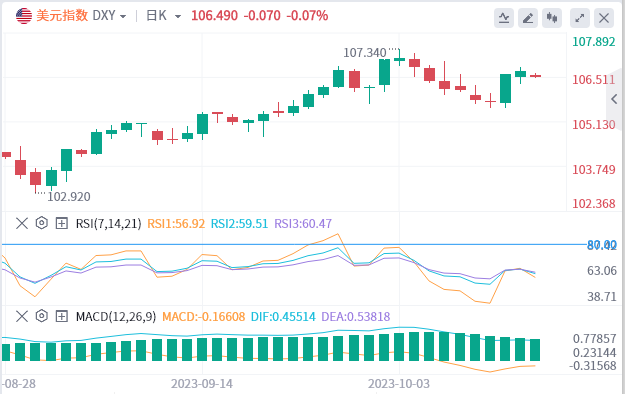The width and height of the screenshot is (625, 394).
Task: Click the 38.71 RSI axis label
Action: [x=602, y=297]
